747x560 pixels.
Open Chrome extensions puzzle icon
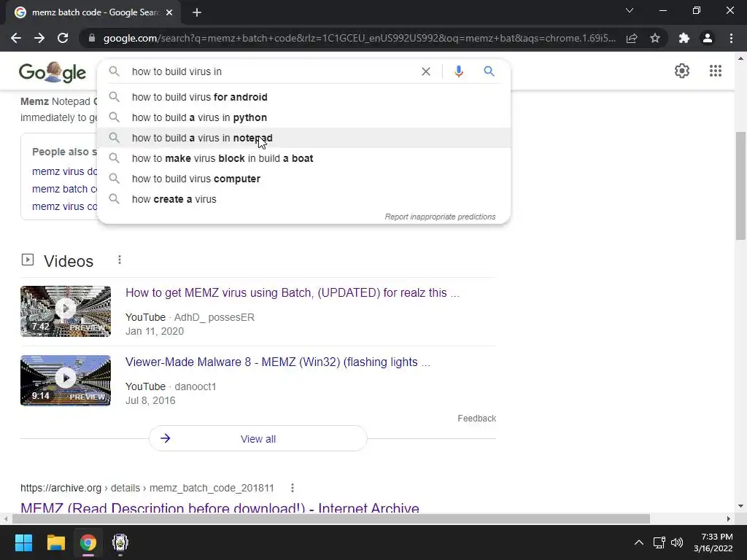(684, 38)
